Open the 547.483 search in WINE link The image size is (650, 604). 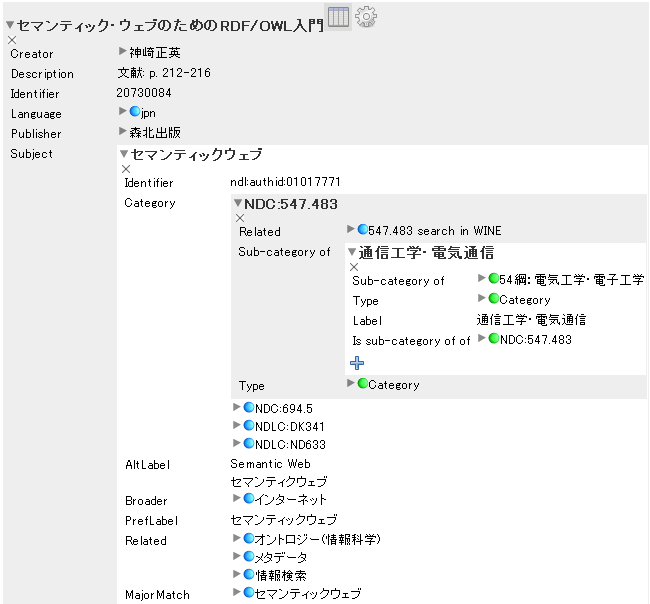[x=435, y=230]
